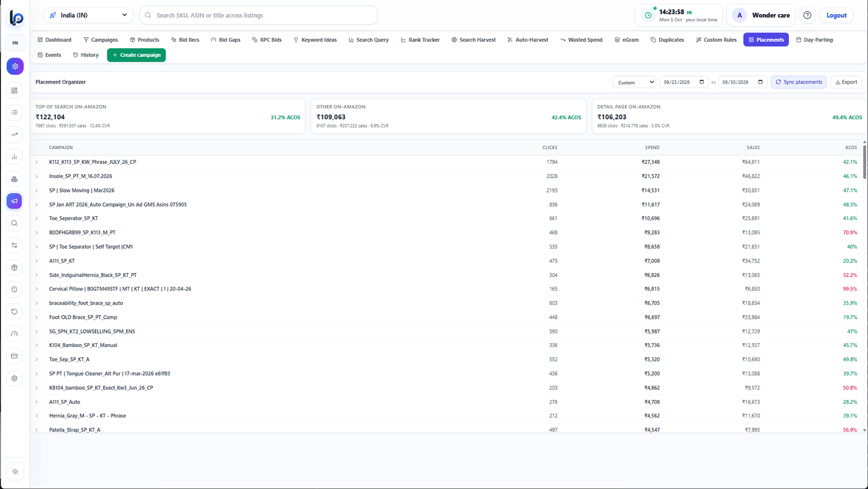Open the circular refresh icon in left sidebar
This screenshot has height=489, width=868.
tap(15, 312)
